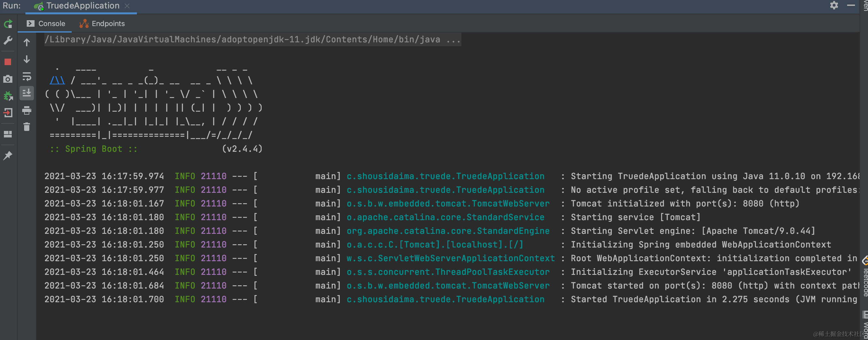Click the Exit icon in the run sidebar
This screenshot has width=868, height=340.
click(8, 113)
